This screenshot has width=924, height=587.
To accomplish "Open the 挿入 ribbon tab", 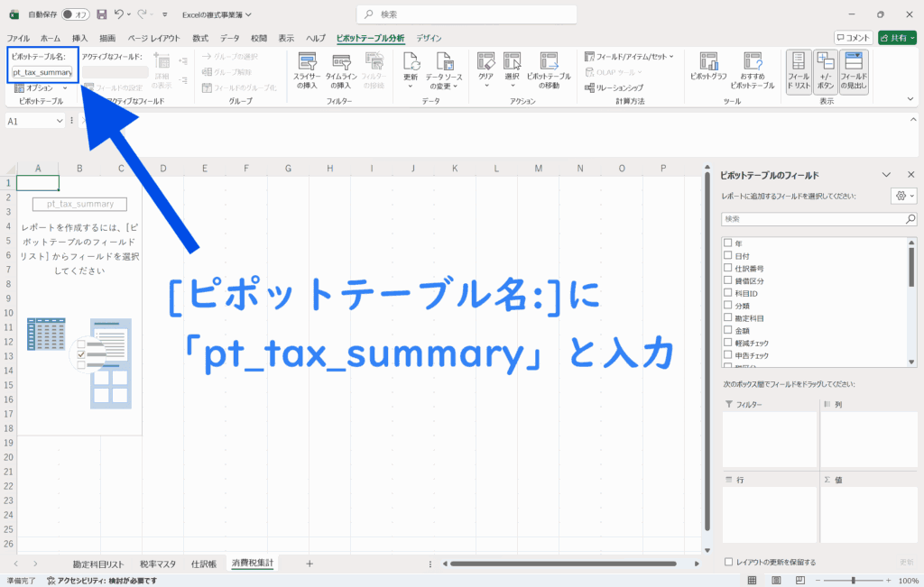I will pos(80,39).
